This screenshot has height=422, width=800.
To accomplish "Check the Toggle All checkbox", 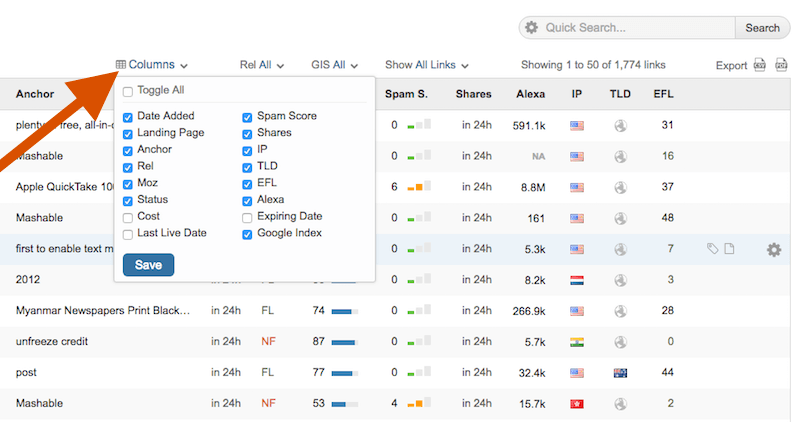I will (128, 91).
